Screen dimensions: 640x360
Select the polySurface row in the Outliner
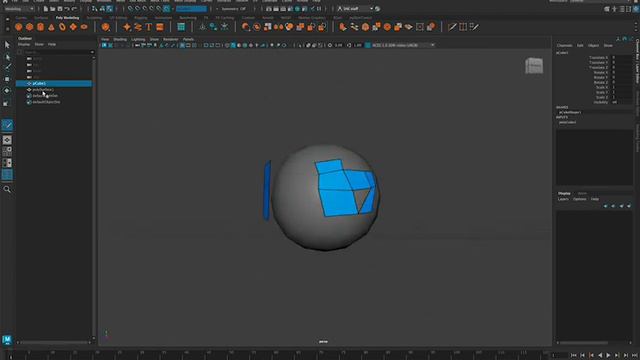(x=54, y=89)
